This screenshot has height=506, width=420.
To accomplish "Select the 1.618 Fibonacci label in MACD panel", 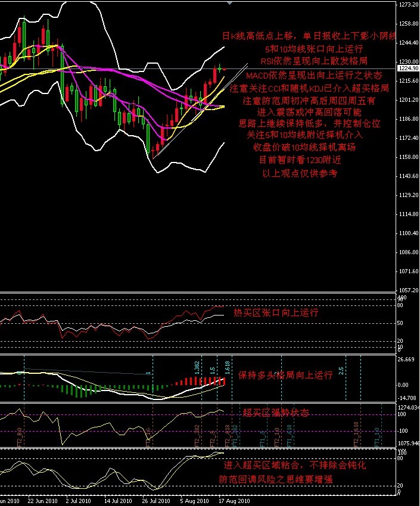I will point(227,367).
